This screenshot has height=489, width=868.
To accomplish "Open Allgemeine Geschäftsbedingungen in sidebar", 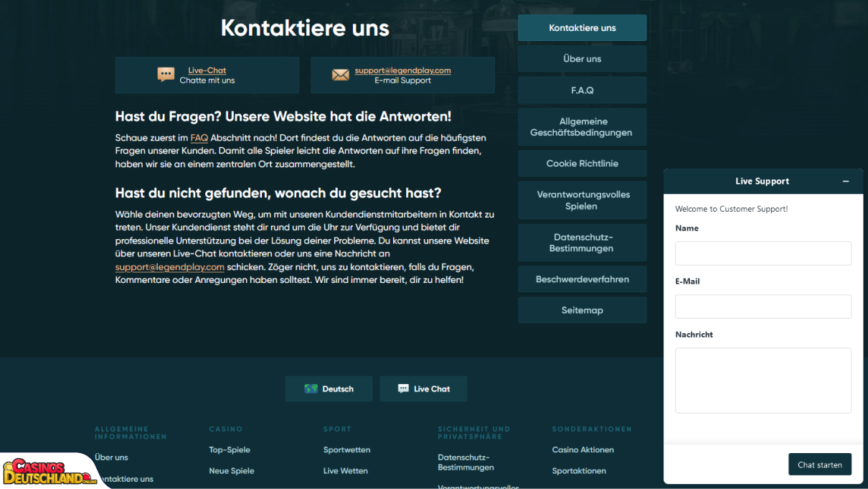I will tap(582, 127).
